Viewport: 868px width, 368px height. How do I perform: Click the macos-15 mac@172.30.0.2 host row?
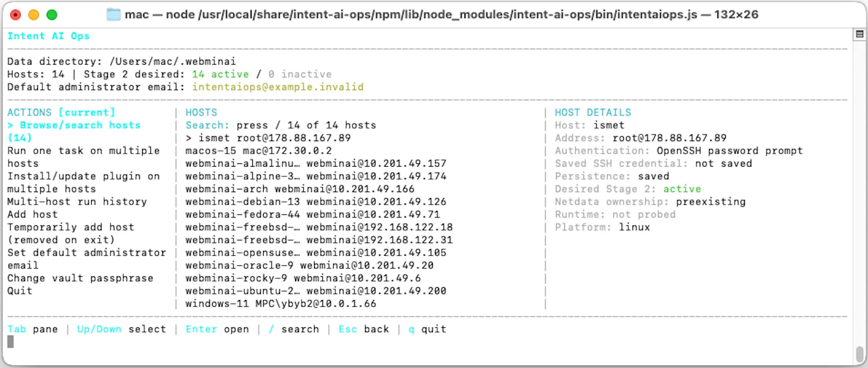coord(259,150)
